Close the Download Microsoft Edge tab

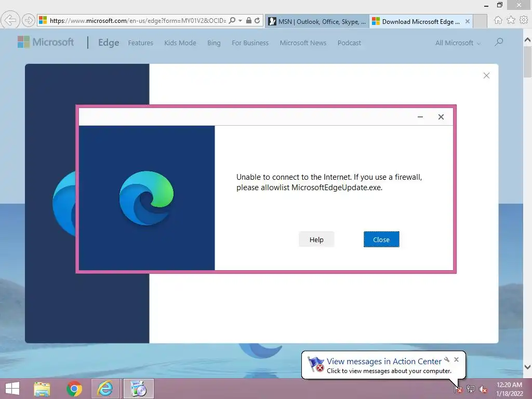coord(468,21)
